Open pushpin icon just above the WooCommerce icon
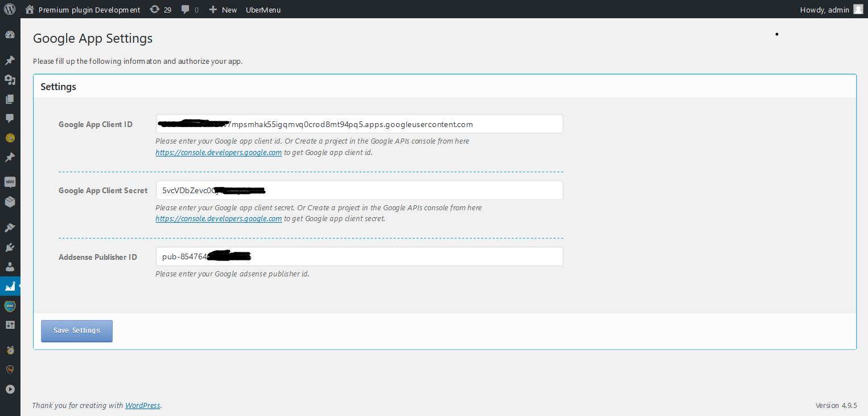 (10, 157)
